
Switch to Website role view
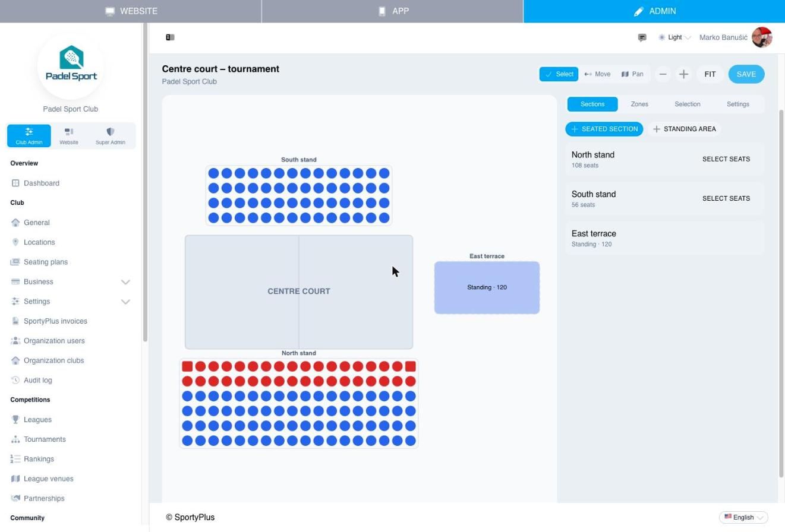click(69, 136)
